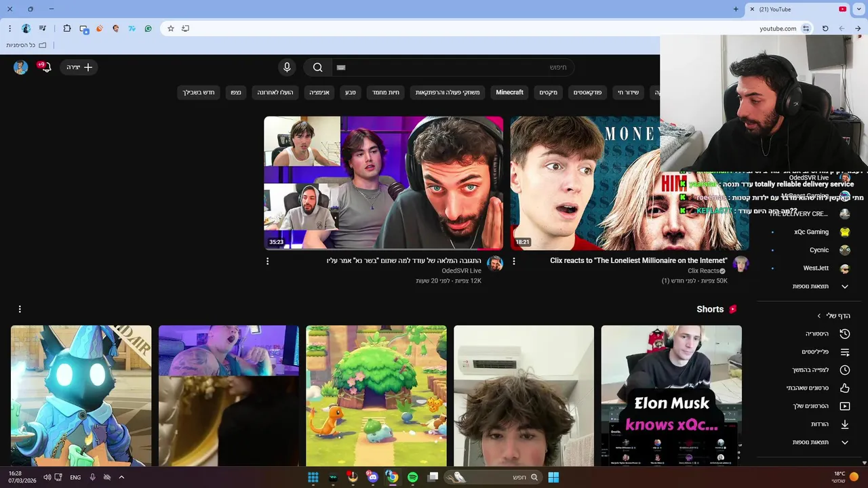
Task: Select the פודקאסטים filter chip
Action: (587, 92)
